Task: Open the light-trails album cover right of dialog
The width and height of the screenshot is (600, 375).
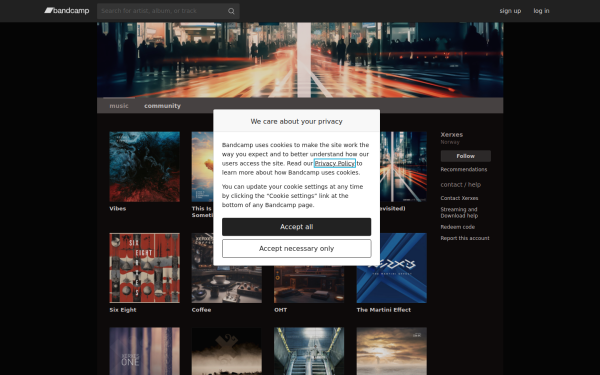Action: point(403,166)
